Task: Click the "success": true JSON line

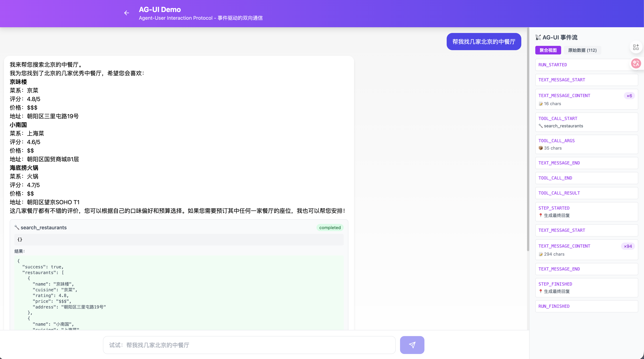Action: point(43,267)
